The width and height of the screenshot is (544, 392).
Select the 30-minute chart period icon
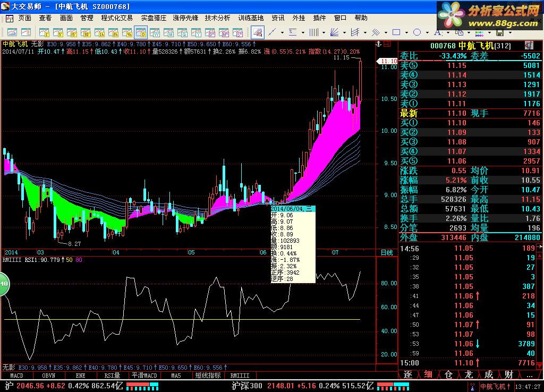click(86, 32)
